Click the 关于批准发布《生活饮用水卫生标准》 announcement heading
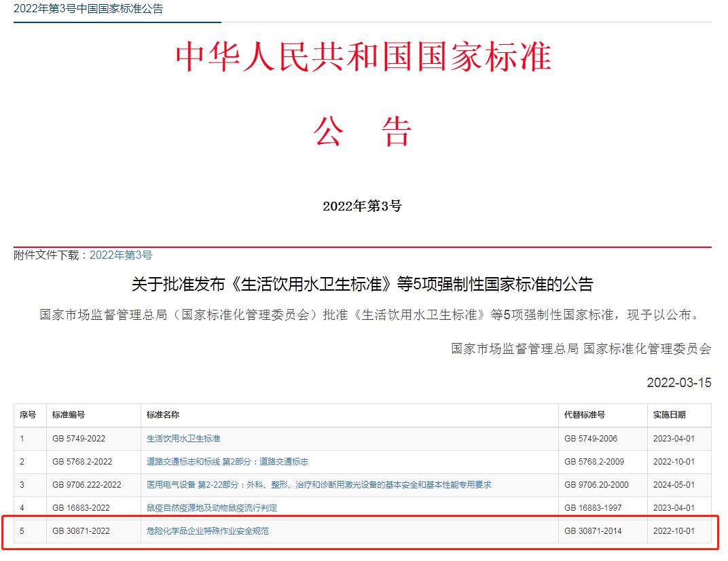 (362, 285)
